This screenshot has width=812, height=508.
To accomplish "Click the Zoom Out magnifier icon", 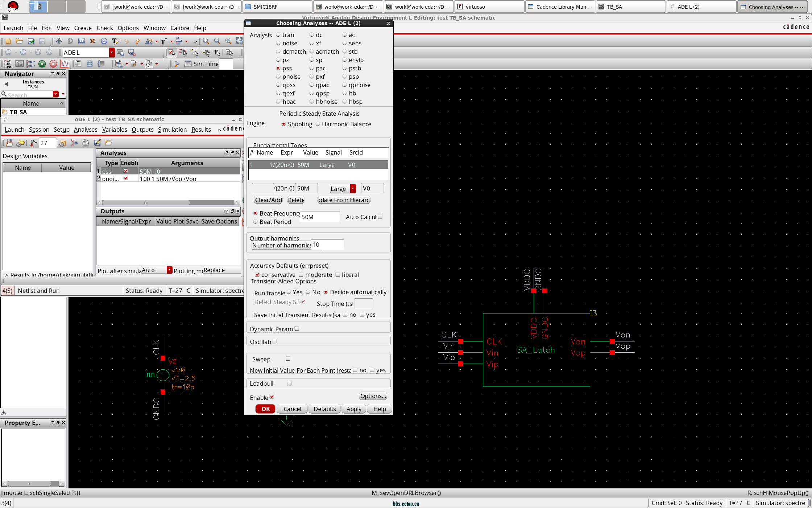I will tap(217, 41).
